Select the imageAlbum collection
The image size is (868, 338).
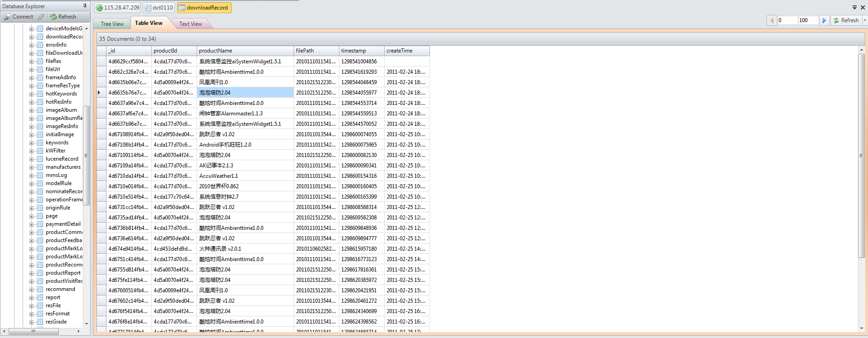(61, 110)
